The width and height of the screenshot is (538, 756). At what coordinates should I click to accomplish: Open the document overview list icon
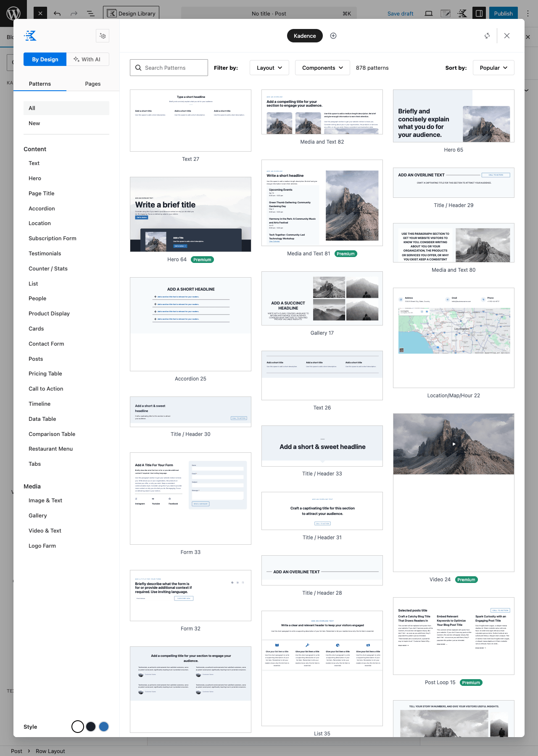click(91, 13)
